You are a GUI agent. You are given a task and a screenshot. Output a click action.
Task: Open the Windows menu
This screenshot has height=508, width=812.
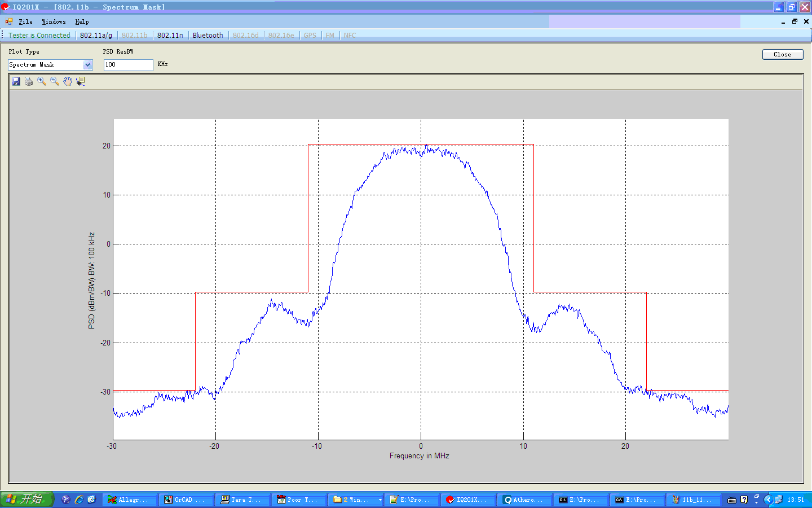[x=54, y=21]
